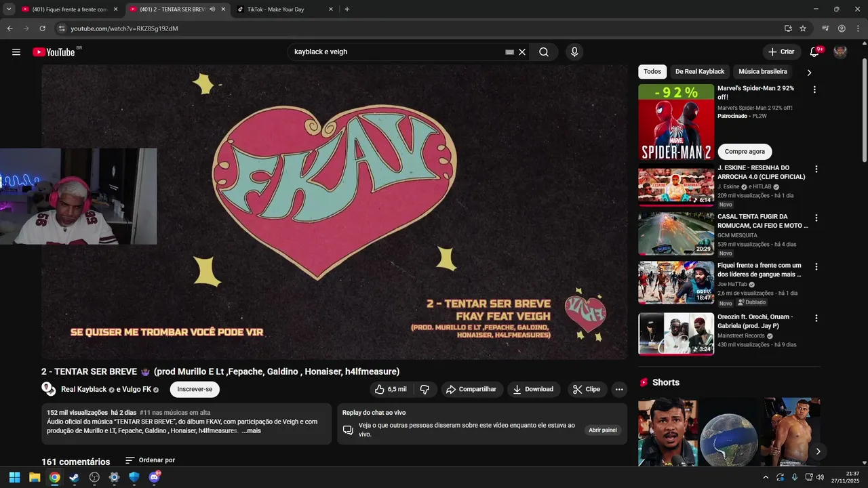868x488 pixels.
Task: Expand the description with ...mais
Action: click(x=251, y=430)
